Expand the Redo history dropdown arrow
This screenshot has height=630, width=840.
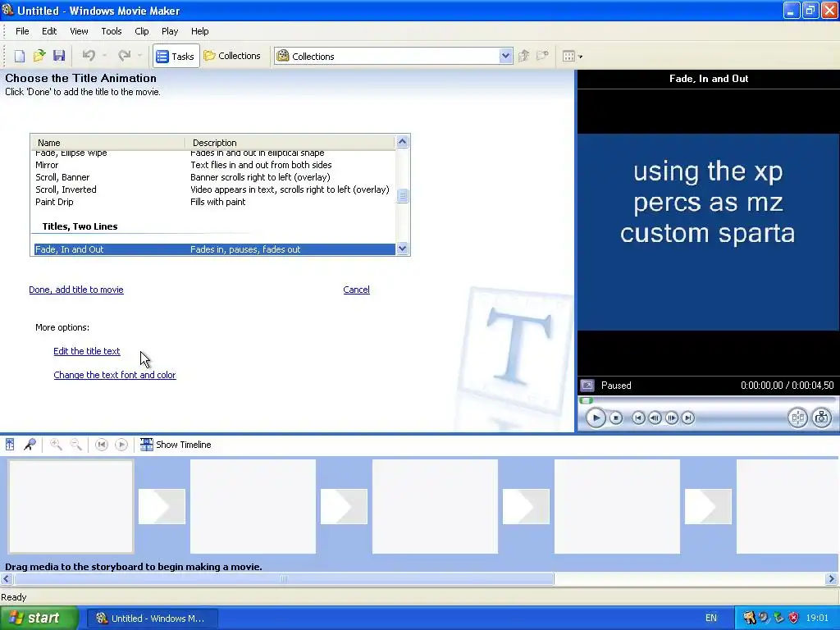coord(139,56)
